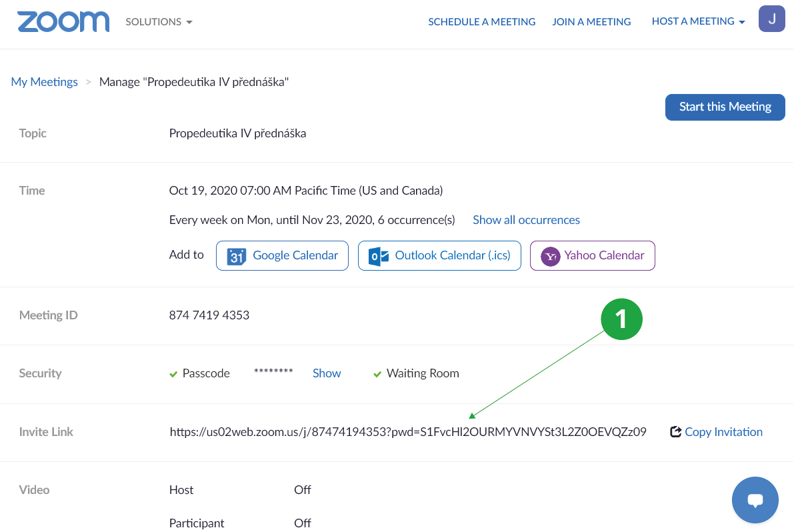Click the invite link URL
Image resolution: width=794 pixels, height=532 pixels.
coord(408,432)
